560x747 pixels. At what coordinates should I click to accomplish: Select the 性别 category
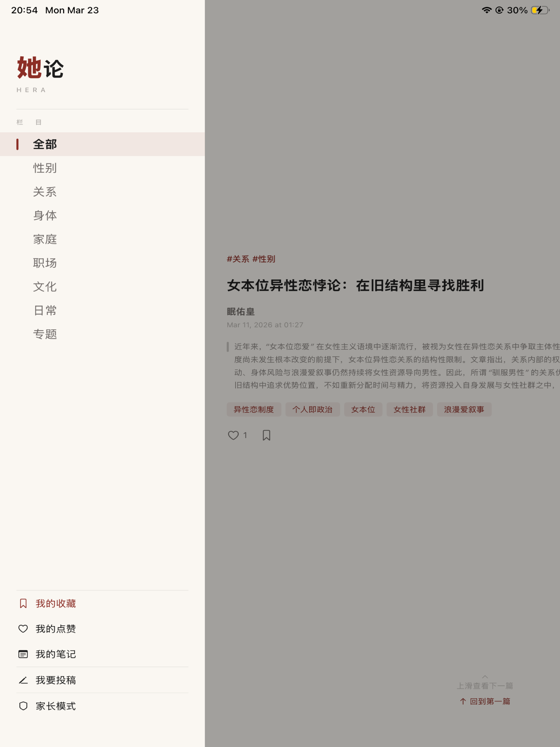102,168
